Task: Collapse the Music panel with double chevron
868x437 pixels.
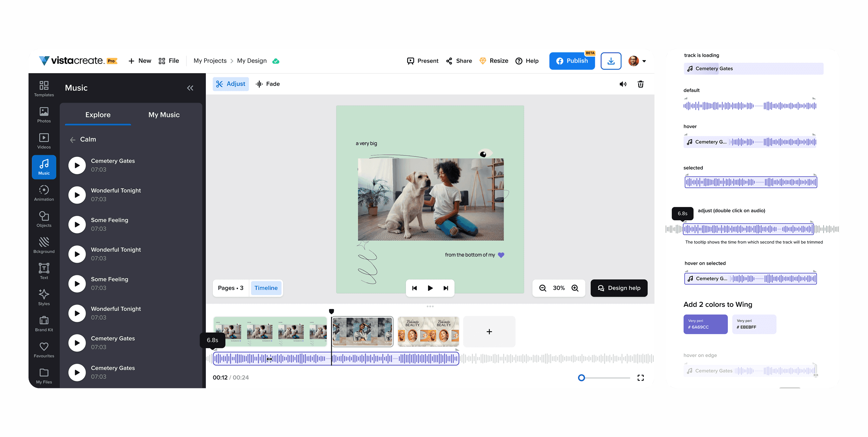Action: tap(190, 88)
